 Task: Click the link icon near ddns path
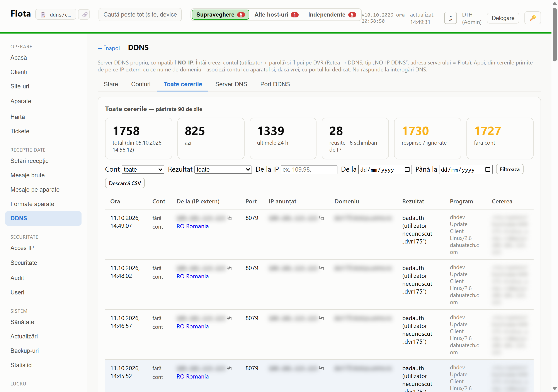pos(84,15)
